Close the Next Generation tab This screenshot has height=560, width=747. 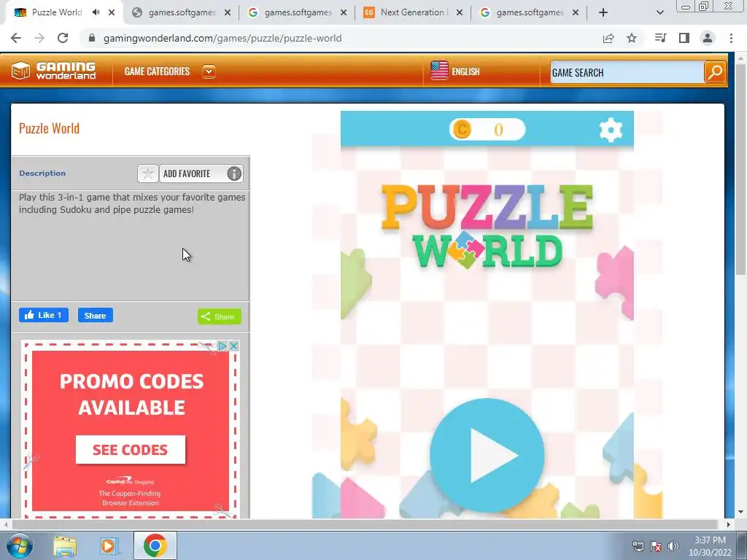click(460, 12)
